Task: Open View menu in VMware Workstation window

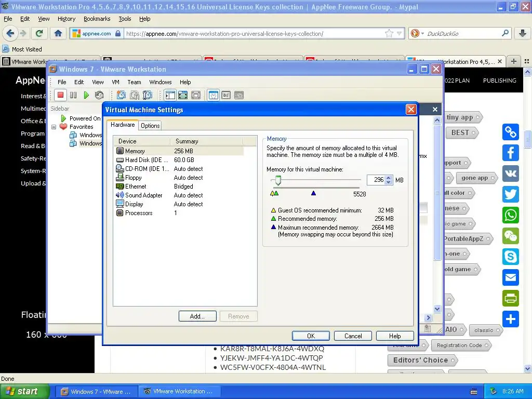Action: pyautogui.click(x=98, y=82)
